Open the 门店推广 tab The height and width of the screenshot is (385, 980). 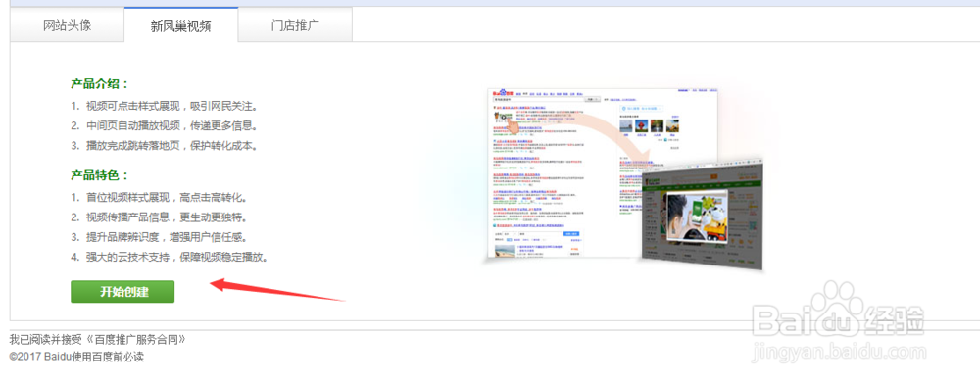[x=295, y=25]
